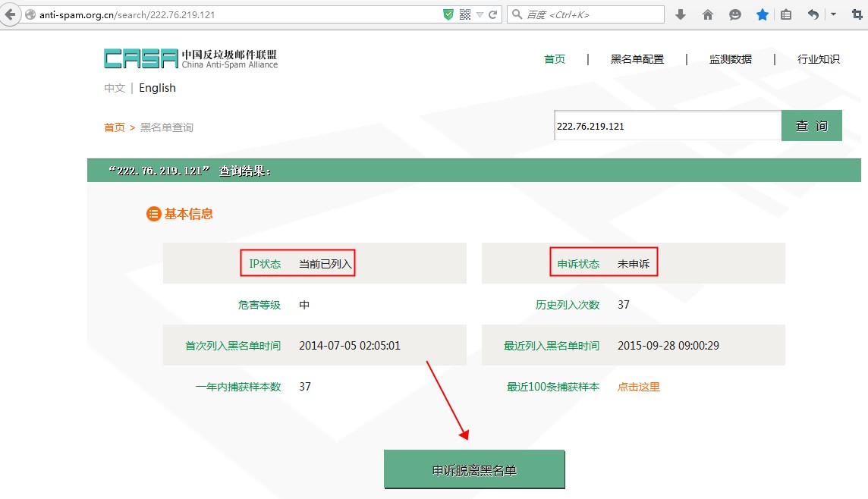Open the QR code icon in address bar
The width and height of the screenshot is (868, 499).
coord(465,14)
